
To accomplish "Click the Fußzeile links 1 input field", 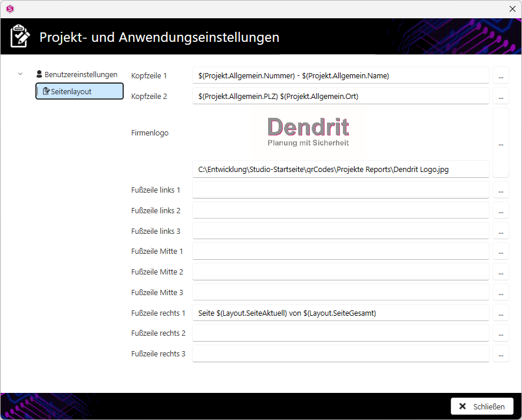I will click(341, 190).
